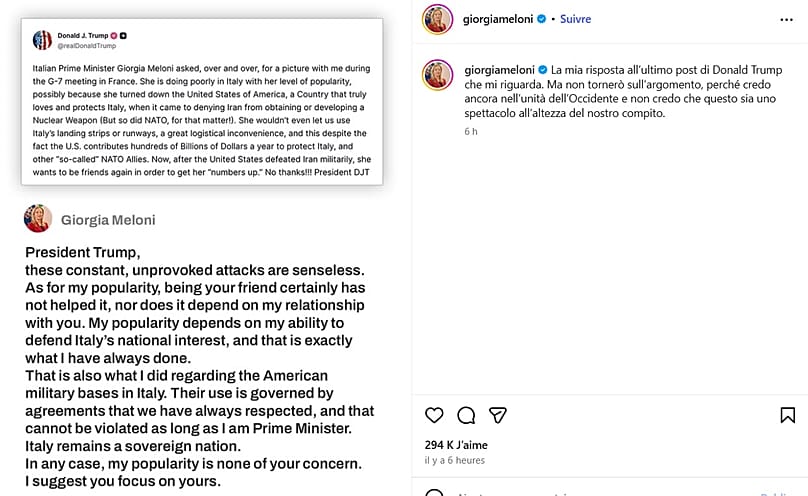This screenshot has height=496, width=808.
Task: Click the Suivre follow link
Action: point(575,19)
